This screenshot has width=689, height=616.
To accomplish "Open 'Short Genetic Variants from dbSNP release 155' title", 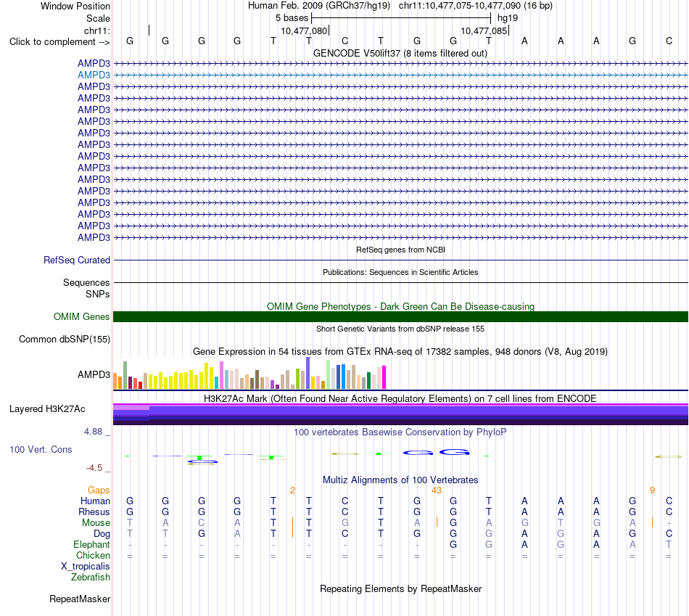I will (400, 329).
